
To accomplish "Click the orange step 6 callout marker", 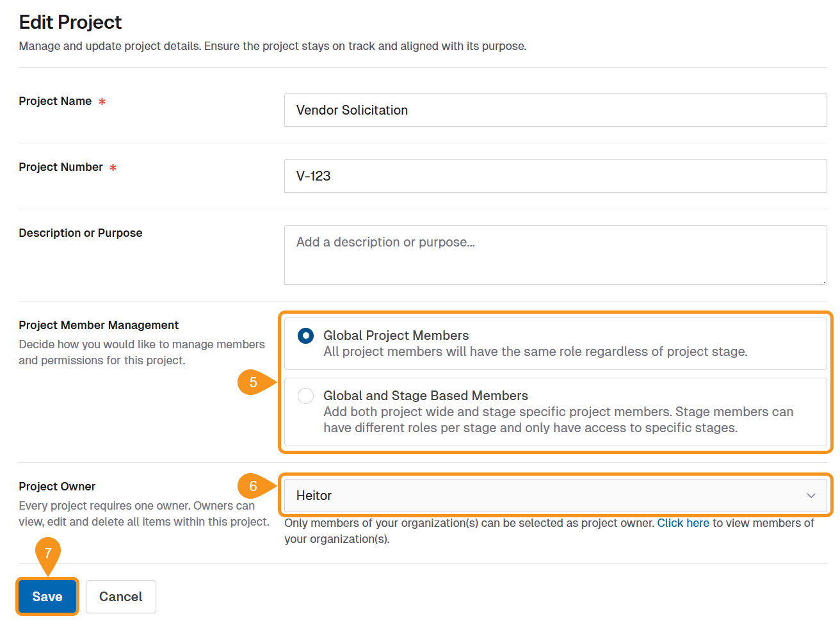I will click(254, 486).
